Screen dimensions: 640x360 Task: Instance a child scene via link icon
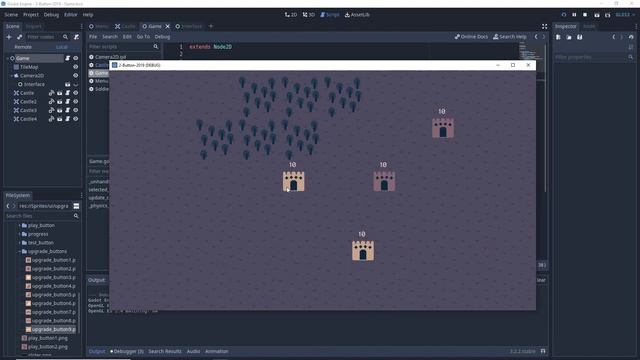click(19, 37)
